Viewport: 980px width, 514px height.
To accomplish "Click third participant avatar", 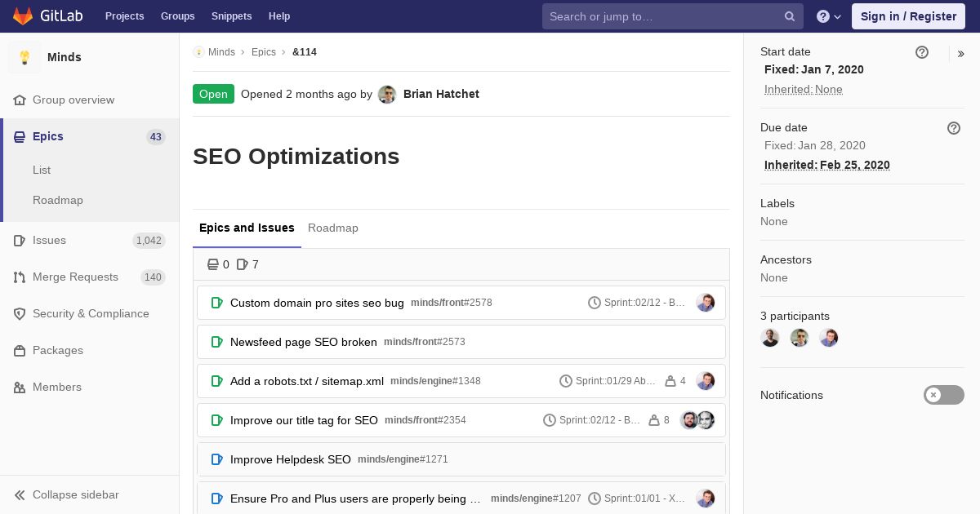I will coord(829,338).
